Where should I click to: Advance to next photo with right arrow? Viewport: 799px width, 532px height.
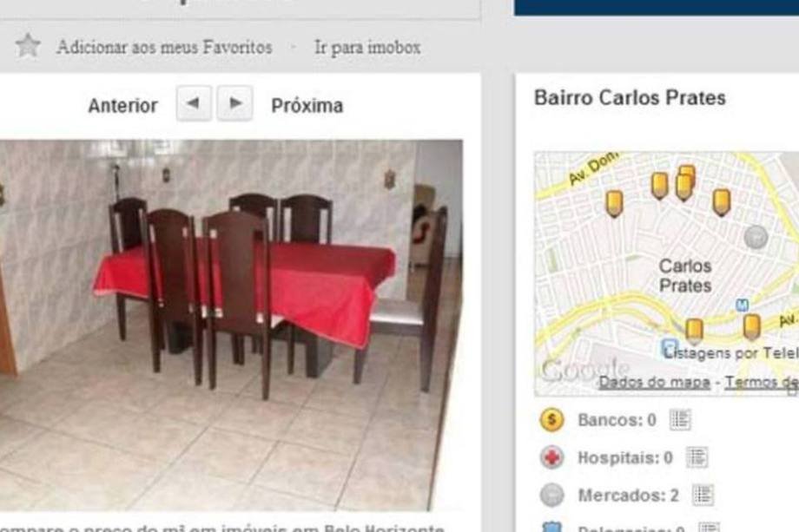click(x=234, y=103)
